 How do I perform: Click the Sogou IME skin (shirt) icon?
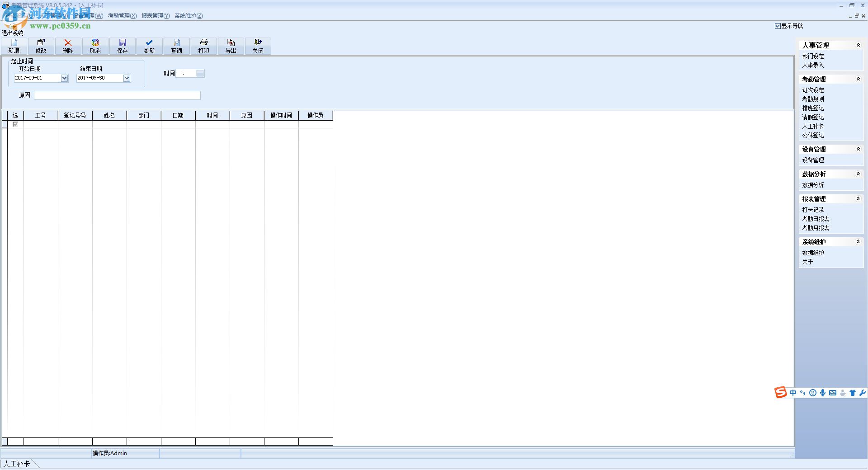[853, 393]
